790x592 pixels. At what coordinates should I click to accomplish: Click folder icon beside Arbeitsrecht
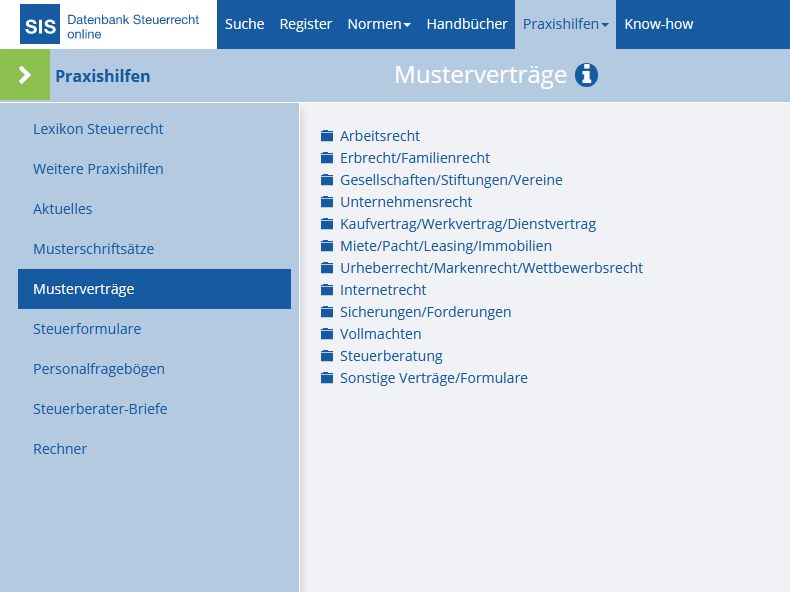(327, 136)
